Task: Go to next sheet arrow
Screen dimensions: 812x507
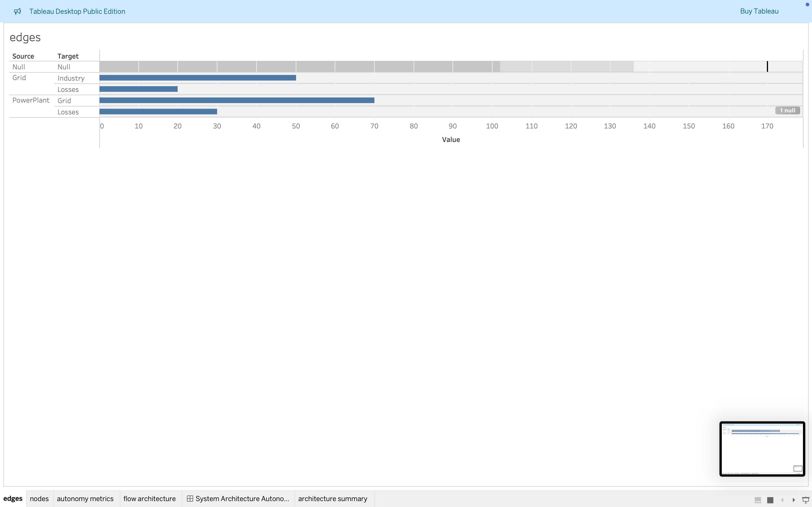Action: [x=794, y=500]
